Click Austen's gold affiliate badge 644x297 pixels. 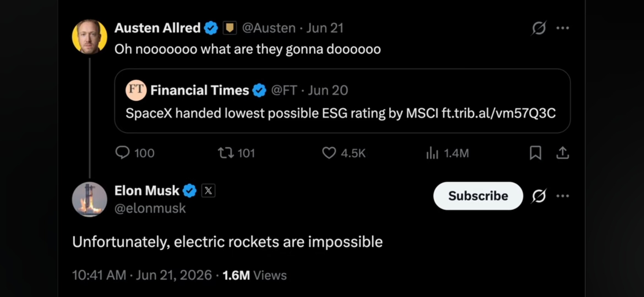(x=230, y=28)
